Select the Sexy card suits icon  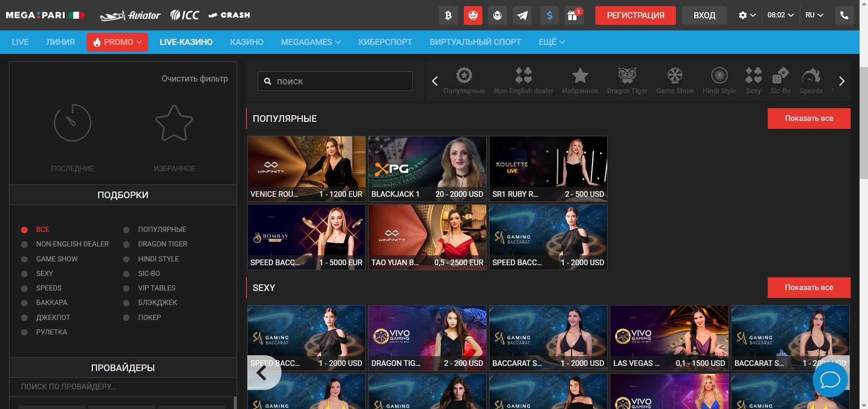[x=753, y=81]
